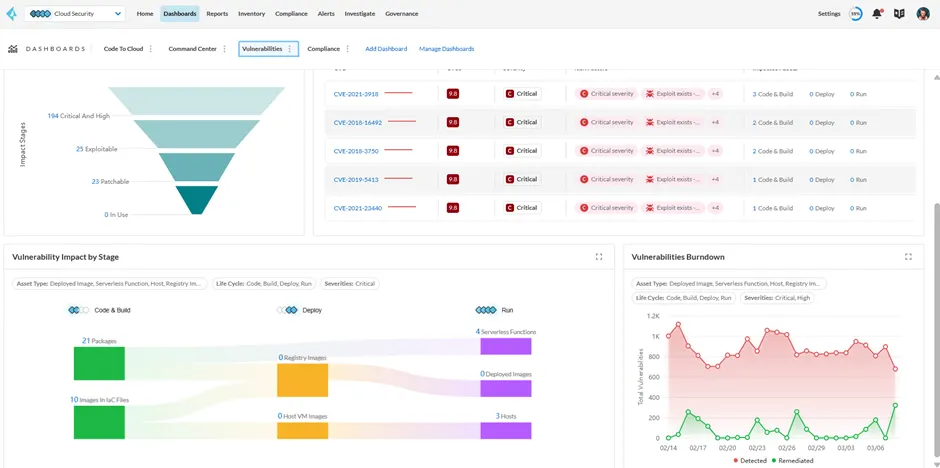Click Critical severity risk chip for CVE-2021-3918
Viewport: 940px width, 468px height.
(606, 94)
